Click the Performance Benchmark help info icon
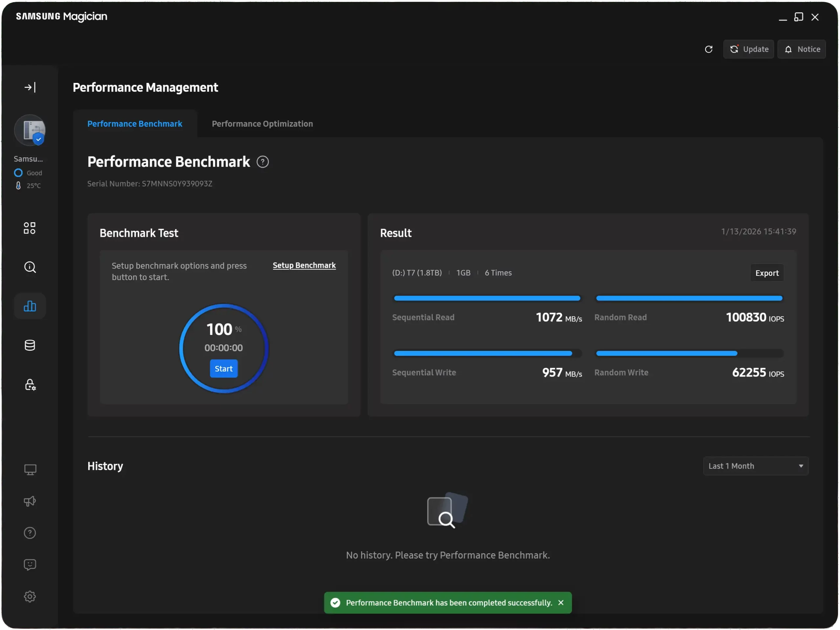Viewport: 840px width, 630px height. coord(262,162)
